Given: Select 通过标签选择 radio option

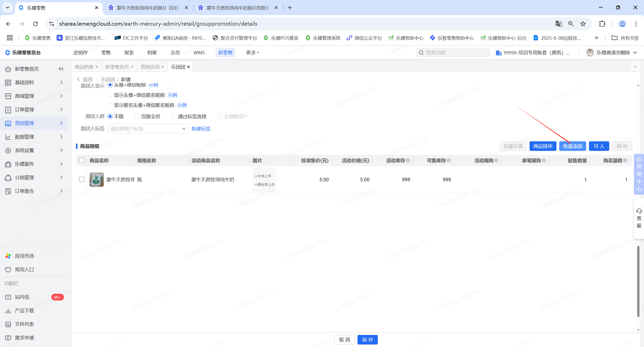Looking at the screenshot, I should [174, 116].
